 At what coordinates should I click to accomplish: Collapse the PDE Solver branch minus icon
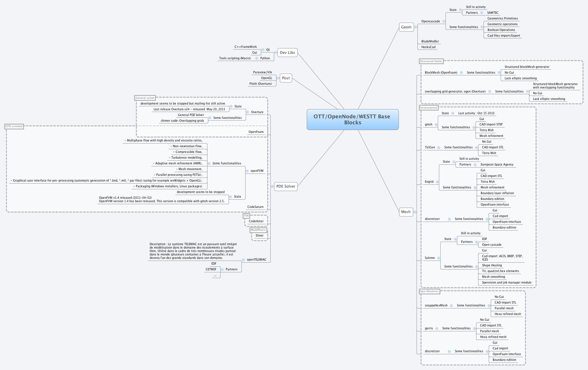[272, 187]
